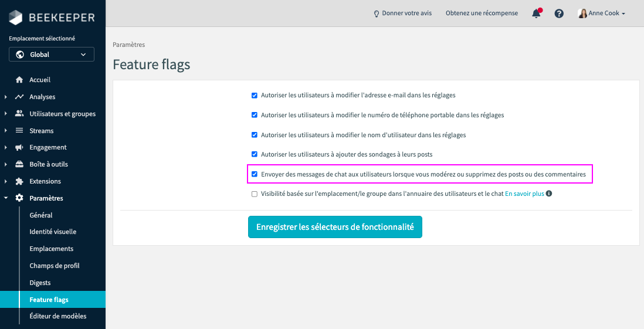The height and width of the screenshot is (329, 644).
Task: Open notifications via the bell icon
Action: pyautogui.click(x=537, y=13)
